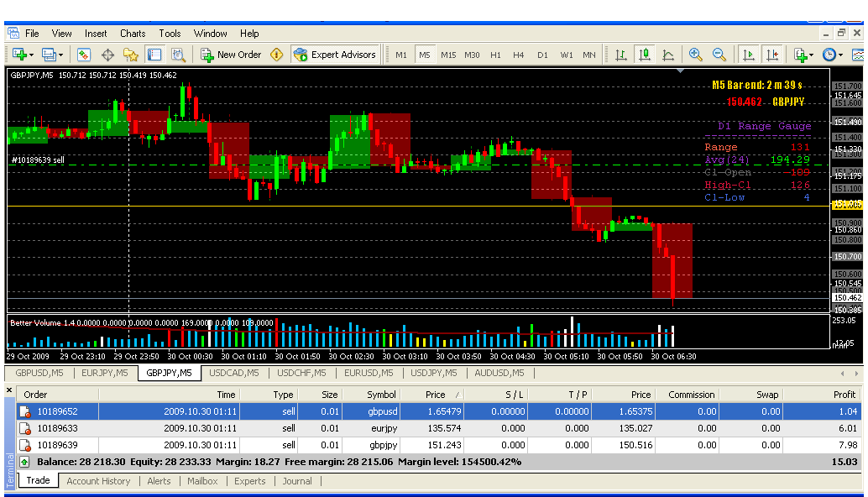Viewport: 868px width, 497px height.
Task: Expand the periodicity clock dropdown
Action: click(x=841, y=55)
